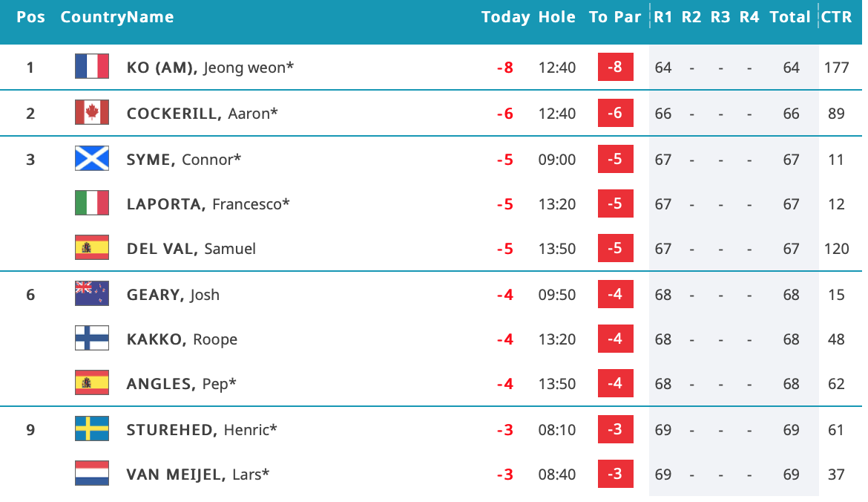Viewport: 868px width, 502px height.
Task: Click the red -8 To Par badge
Action: 615,68
